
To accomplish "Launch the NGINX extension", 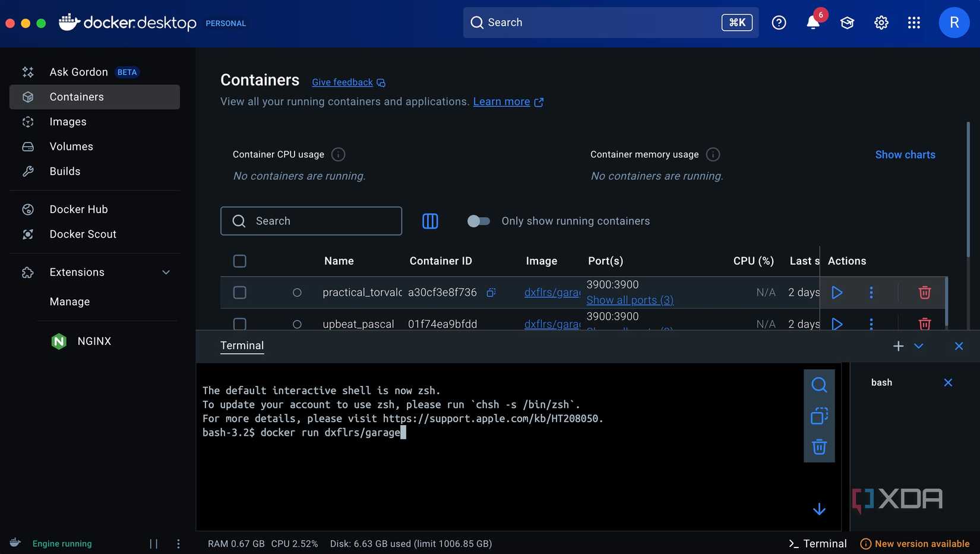I will [94, 341].
